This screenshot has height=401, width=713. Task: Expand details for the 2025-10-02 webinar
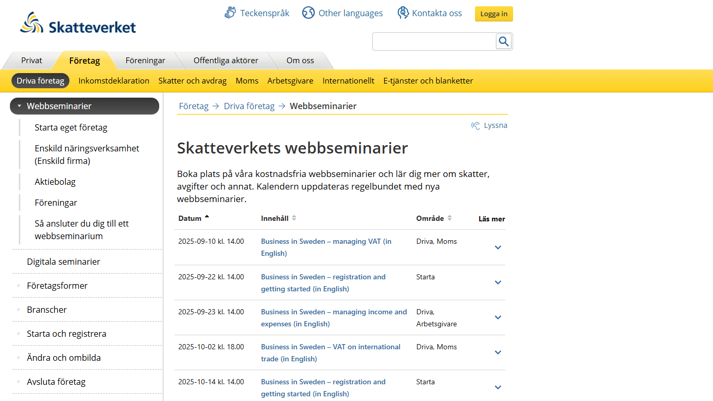point(498,352)
